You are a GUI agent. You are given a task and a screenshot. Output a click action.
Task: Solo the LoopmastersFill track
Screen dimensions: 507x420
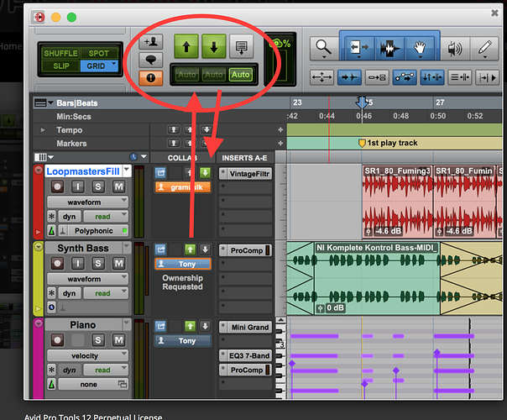tap(98, 186)
